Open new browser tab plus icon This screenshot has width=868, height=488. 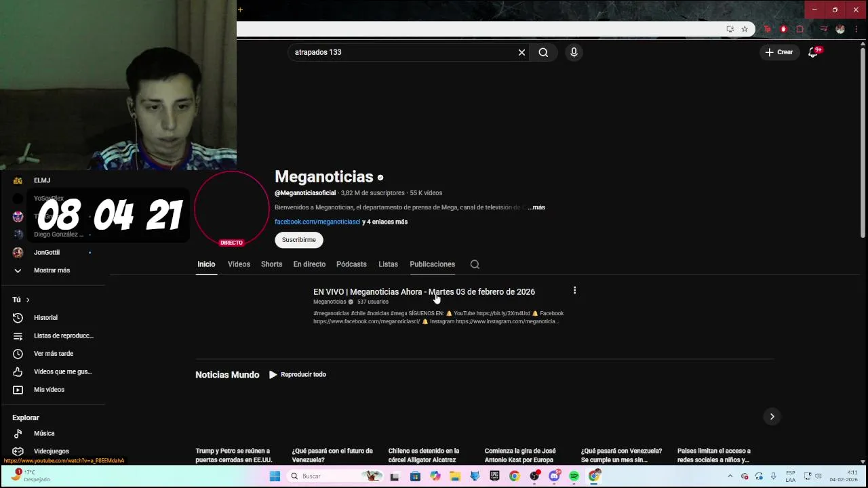(240, 9)
